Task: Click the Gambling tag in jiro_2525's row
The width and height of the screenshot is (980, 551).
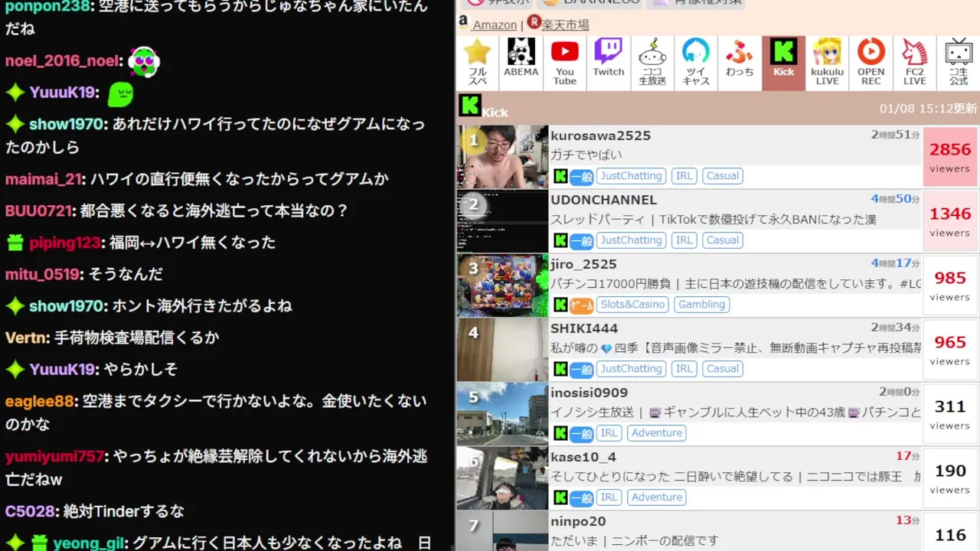Action: coord(701,305)
